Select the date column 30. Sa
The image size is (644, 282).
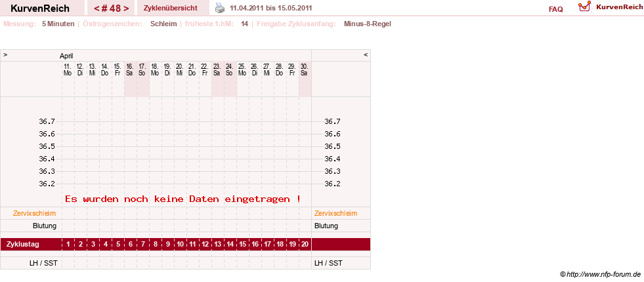click(x=305, y=70)
